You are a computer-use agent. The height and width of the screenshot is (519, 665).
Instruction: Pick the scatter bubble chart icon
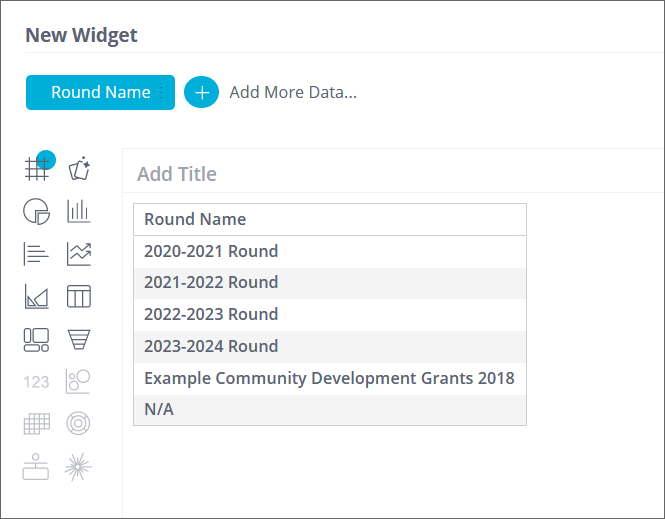tap(79, 381)
